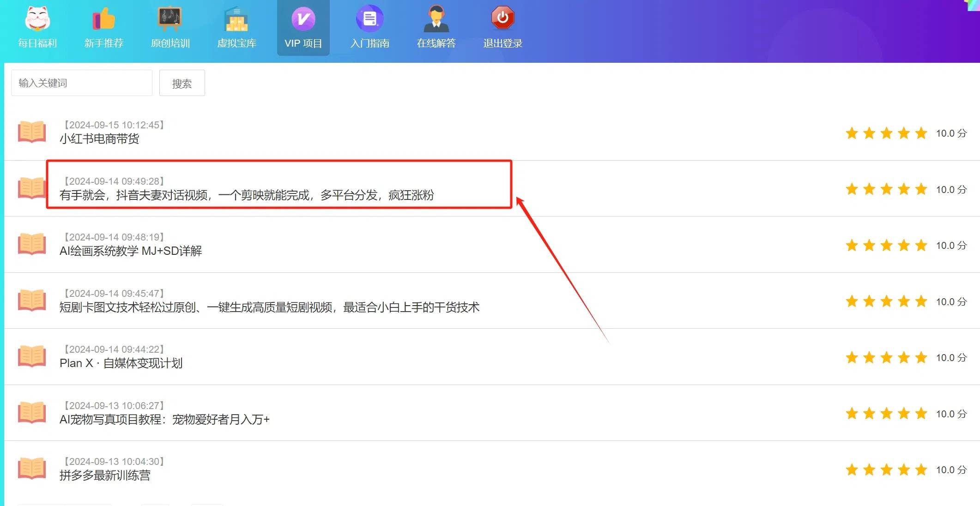Click the timestamp 2024-09-14 09:49:28
Viewport: 980px width, 506px height.
(x=114, y=181)
